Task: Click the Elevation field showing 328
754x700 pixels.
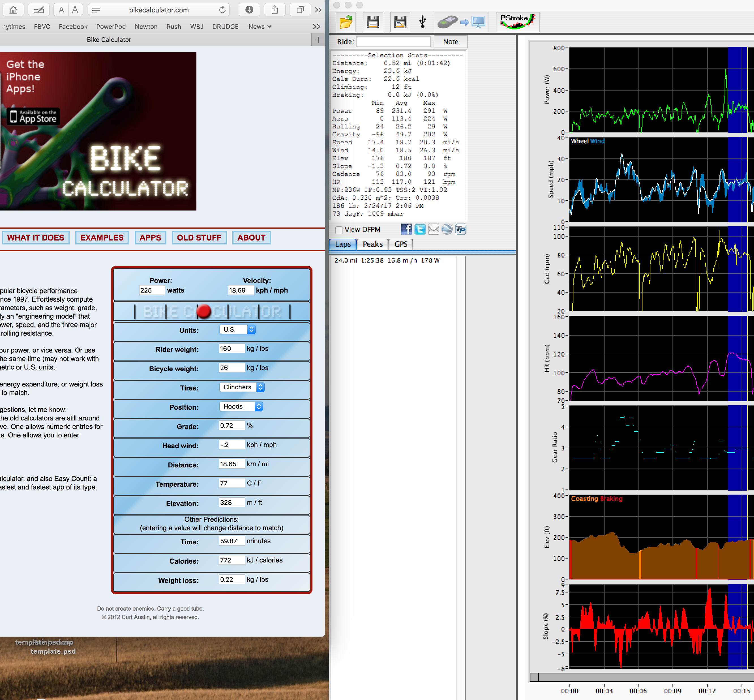Action: 232,502
